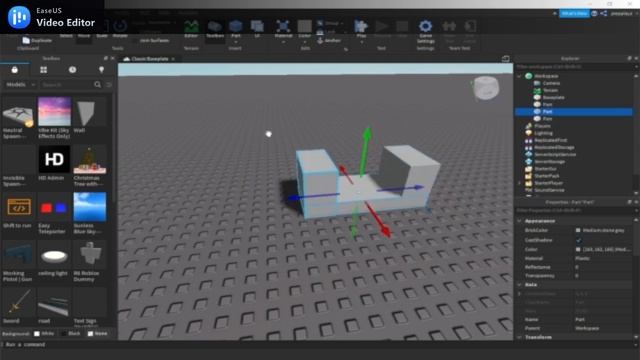Click the Anchor tool
This screenshot has height=360, width=640.
(329, 40)
